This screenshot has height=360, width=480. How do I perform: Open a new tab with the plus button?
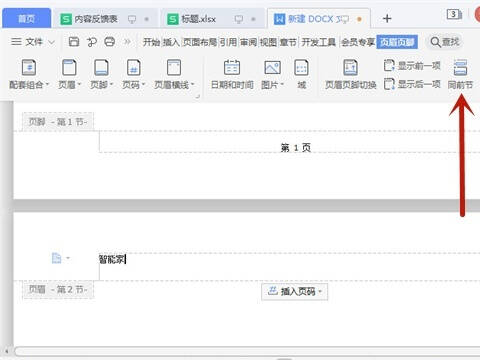(x=387, y=19)
